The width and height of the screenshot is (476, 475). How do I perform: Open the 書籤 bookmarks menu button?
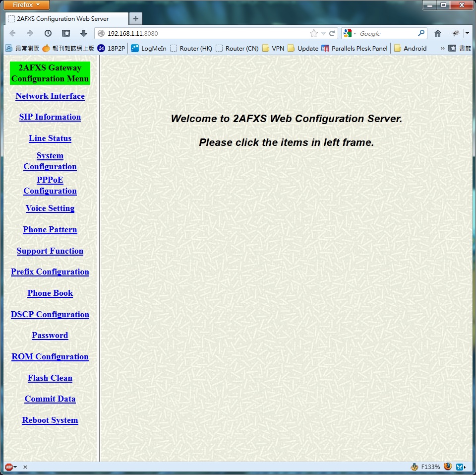[460, 48]
